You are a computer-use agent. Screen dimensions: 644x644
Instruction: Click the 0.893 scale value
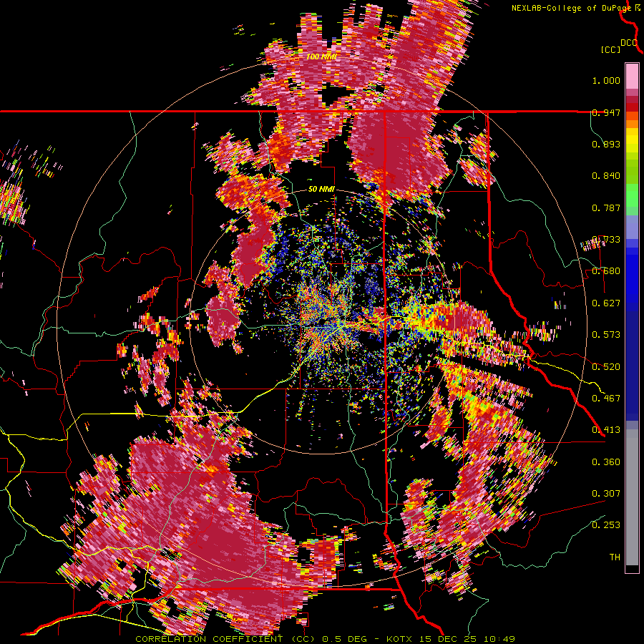click(606, 144)
